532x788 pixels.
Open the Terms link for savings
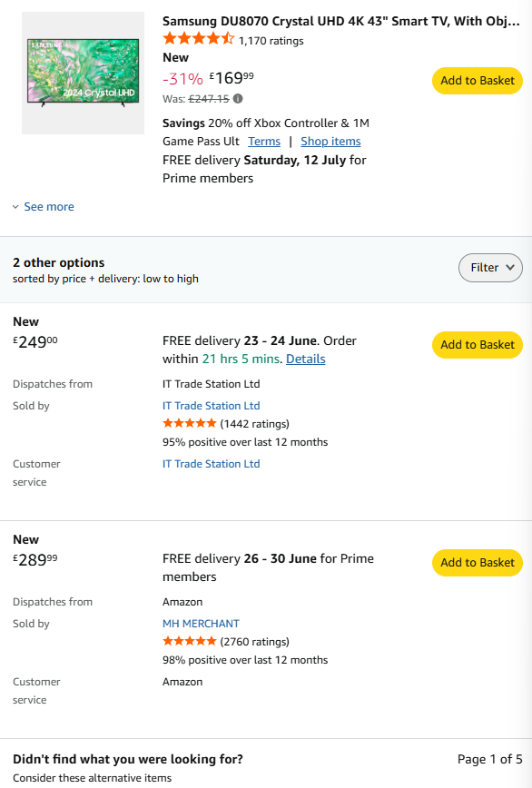[264, 142]
